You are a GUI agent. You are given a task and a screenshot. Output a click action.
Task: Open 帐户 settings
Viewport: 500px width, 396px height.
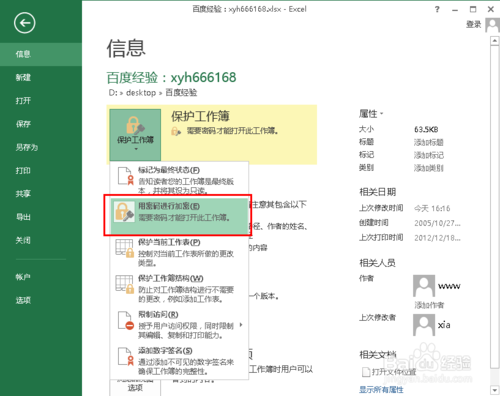[41, 277]
